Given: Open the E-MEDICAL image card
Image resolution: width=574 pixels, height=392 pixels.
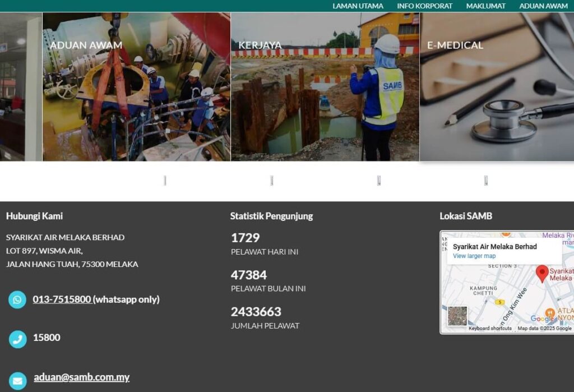Looking at the screenshot, I should point(497,87).
